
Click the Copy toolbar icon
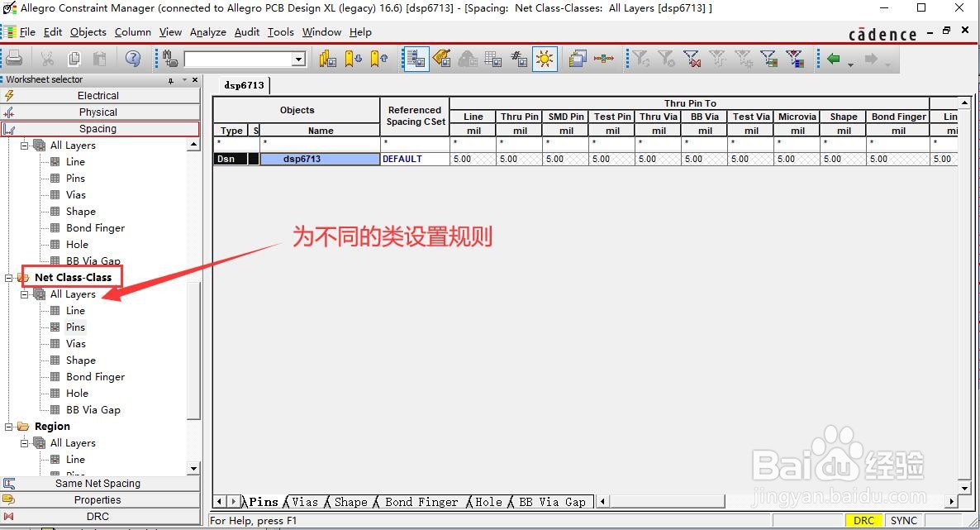74,59
